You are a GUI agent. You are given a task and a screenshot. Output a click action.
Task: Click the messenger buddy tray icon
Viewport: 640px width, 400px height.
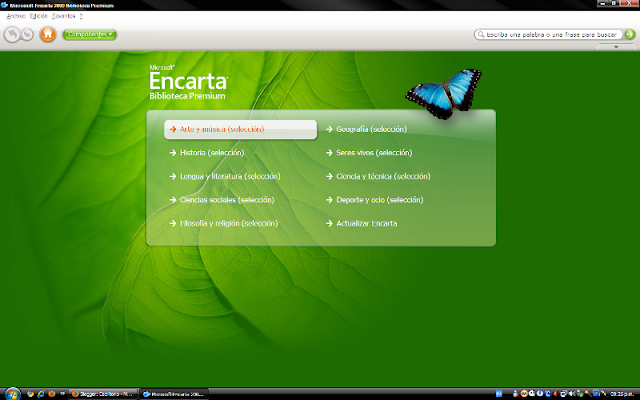coord(516,393)
